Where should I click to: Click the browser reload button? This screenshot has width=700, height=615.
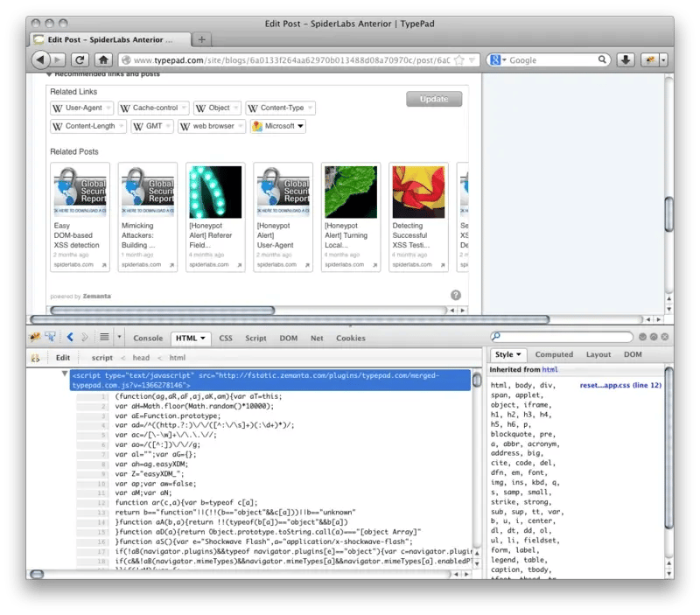click(x=80, y=59)
